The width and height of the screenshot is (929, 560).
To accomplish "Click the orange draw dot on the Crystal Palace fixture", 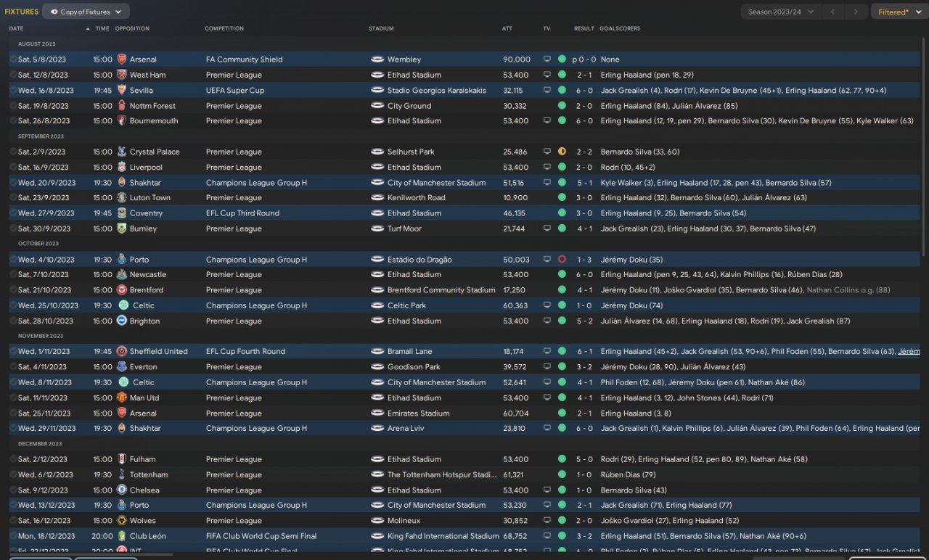I will pos(562,152).
